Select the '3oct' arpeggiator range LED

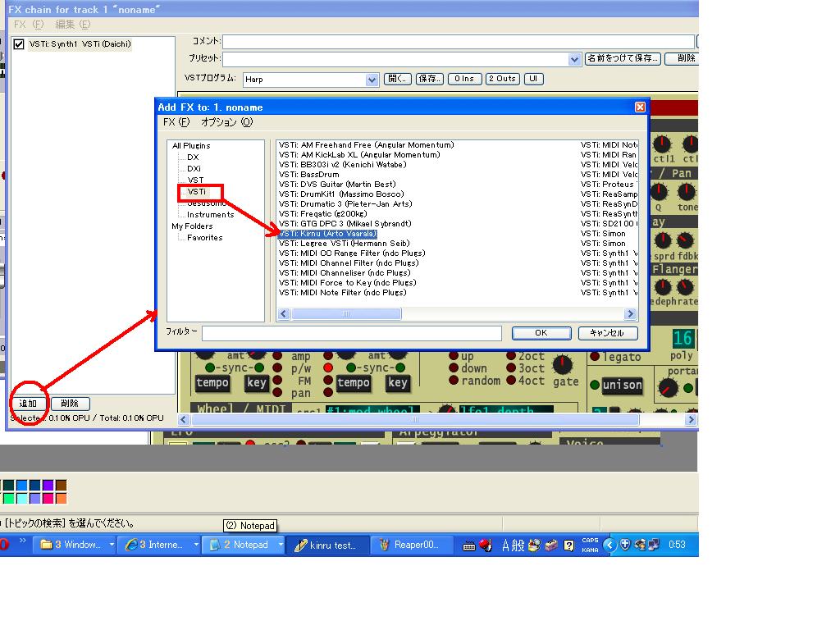pos(510,368)
